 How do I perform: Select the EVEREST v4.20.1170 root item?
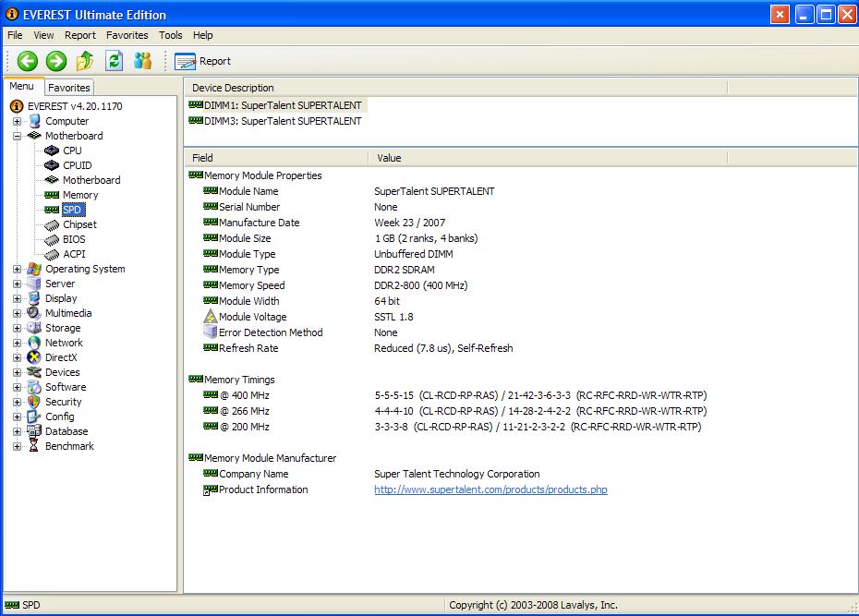coord(75,106)
